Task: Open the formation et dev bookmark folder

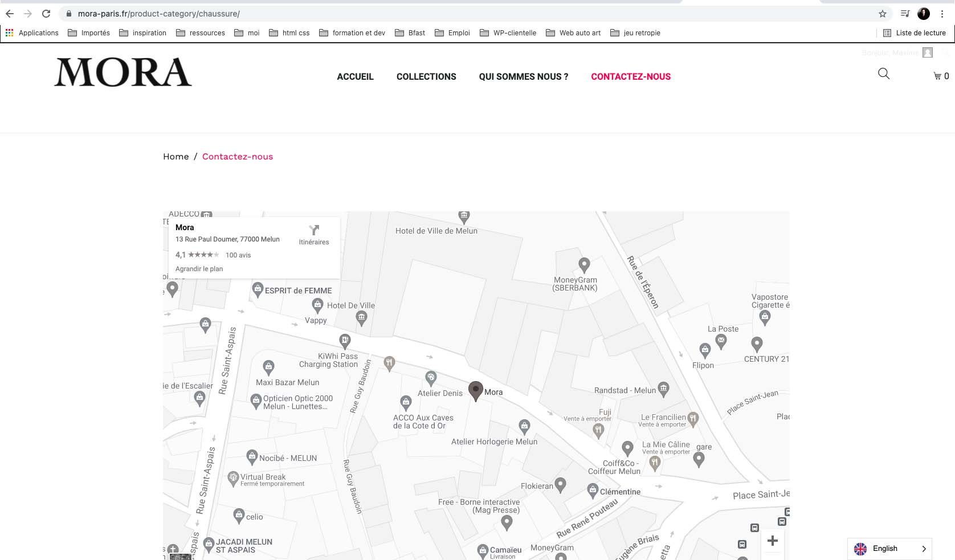Action: [x=352, y=33]
